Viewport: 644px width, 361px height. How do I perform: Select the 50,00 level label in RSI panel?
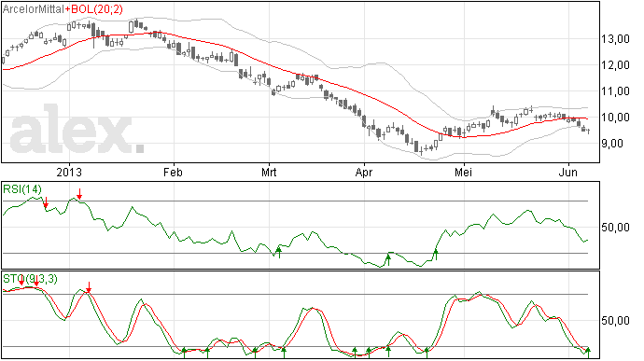click(x=616, y=227)
